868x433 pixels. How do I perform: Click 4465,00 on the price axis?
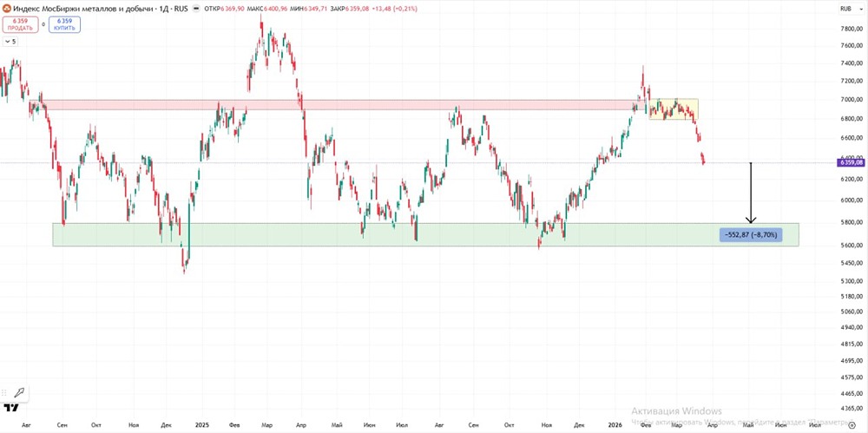852,393
